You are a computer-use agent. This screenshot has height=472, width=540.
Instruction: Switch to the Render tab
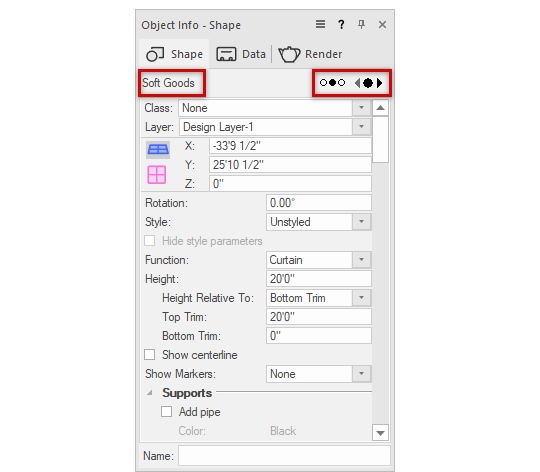(x=310, y=54)
